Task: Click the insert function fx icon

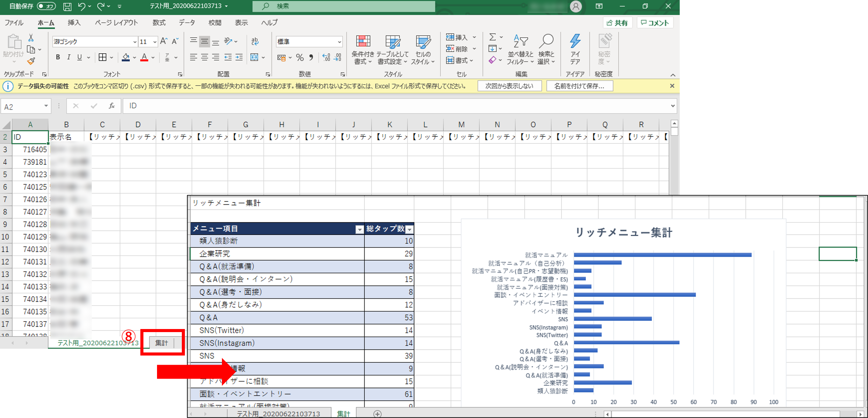Action: pos(111,106)
